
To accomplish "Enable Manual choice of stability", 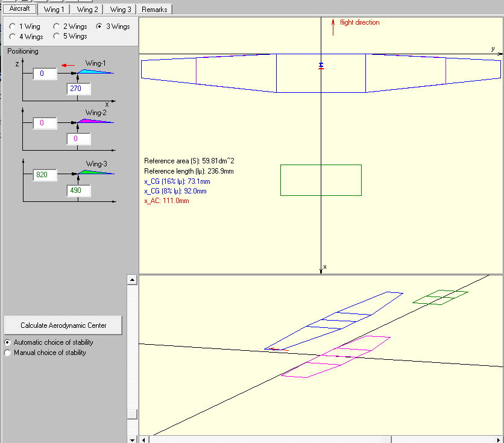I will pos(8,353).
